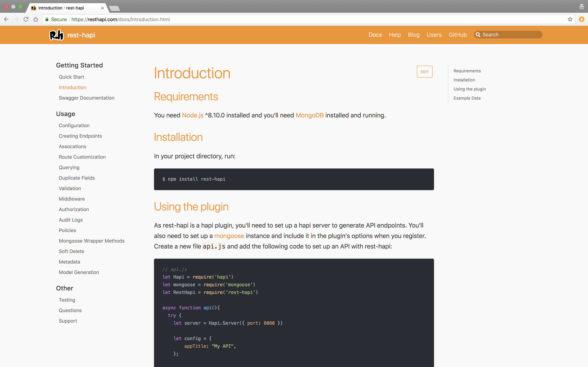This screenshot has height=367, width=588.
Task: Close the Introduction browser tab
Action: tap(103, 8)
